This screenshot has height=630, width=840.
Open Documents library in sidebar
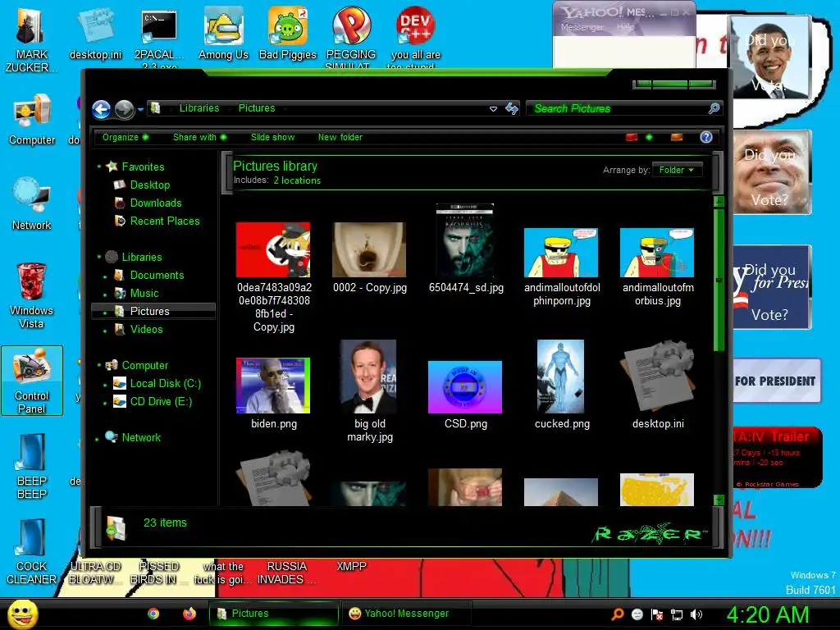tap(157, 275)
